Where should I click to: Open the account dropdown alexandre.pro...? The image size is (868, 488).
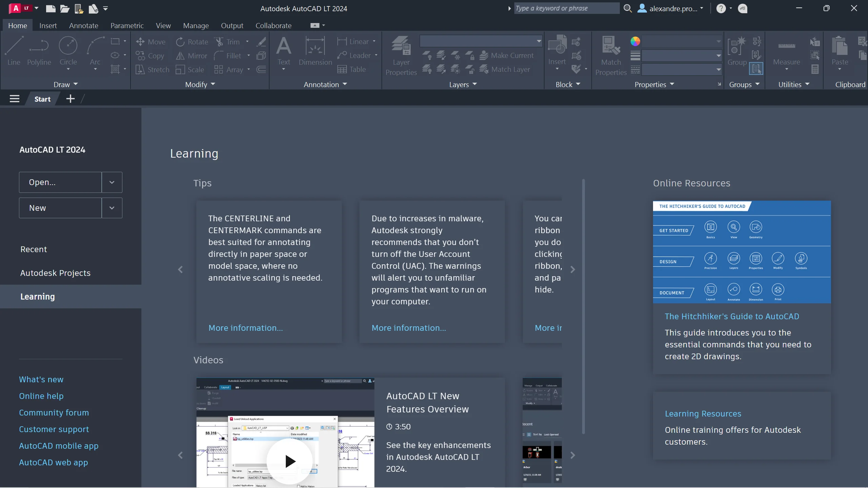pos(671,8)
